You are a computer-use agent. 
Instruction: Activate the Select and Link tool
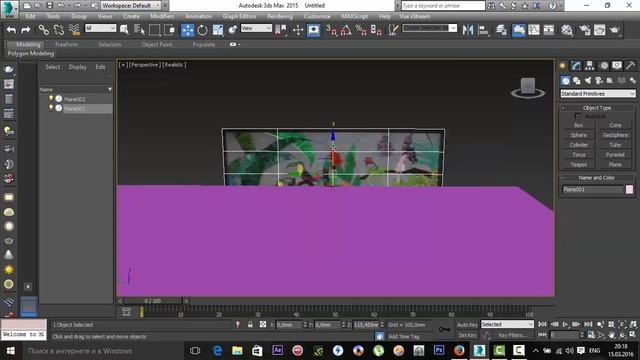point(43,30)
